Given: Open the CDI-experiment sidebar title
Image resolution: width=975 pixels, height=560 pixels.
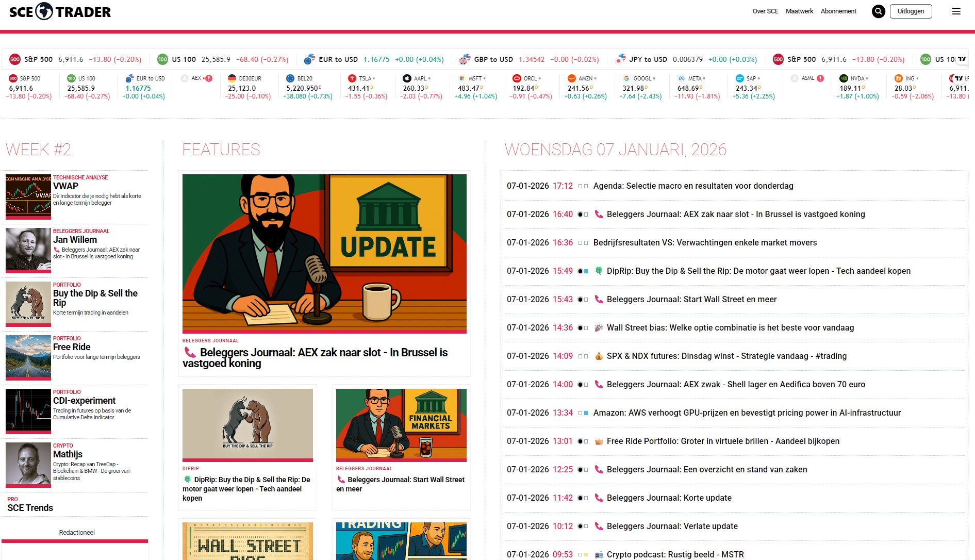Looking at the screenshot, I should point(84,401).
